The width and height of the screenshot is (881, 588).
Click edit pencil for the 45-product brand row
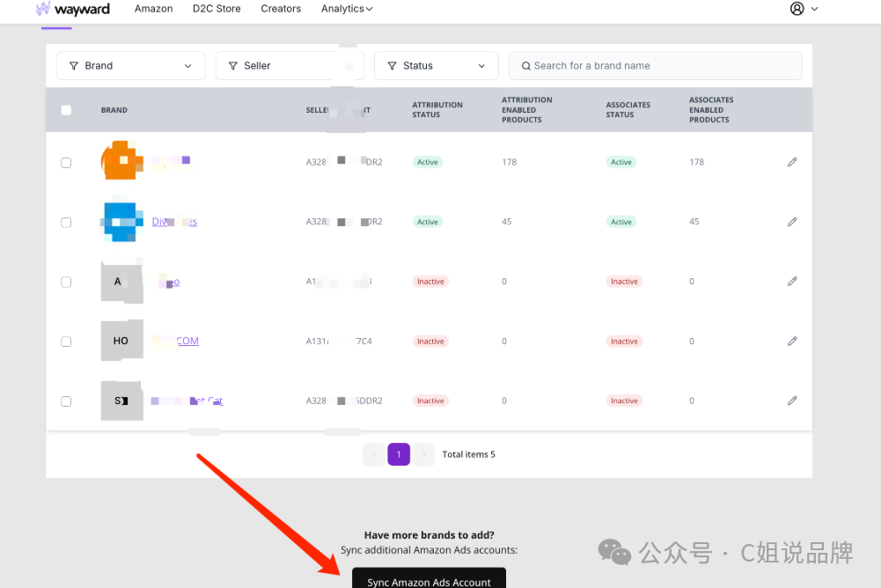click(x=792, y=222)
